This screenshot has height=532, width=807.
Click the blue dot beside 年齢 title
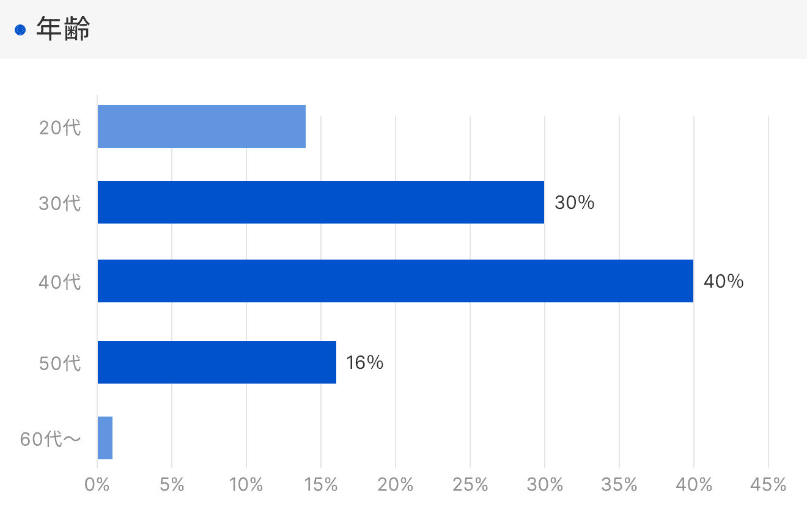(20, 30)
